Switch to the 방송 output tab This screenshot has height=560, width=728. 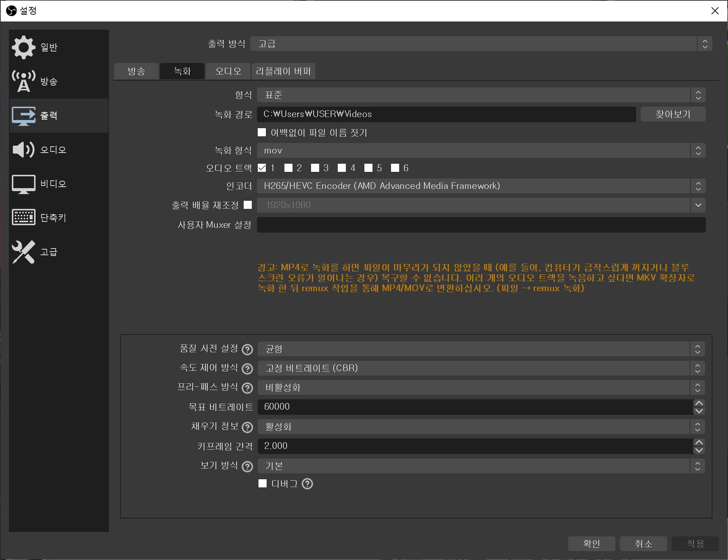point(136,71)
